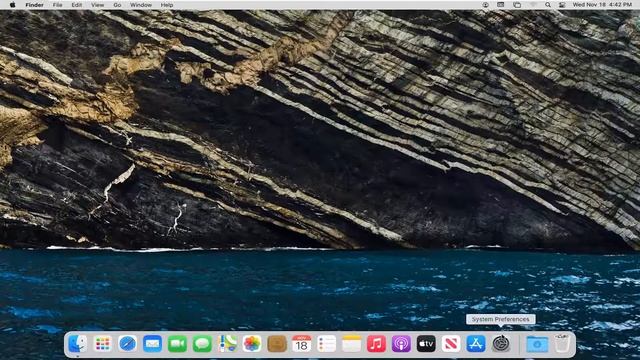
Task: Open Calendar showing 18 in Dock
Action: [302, 344]
